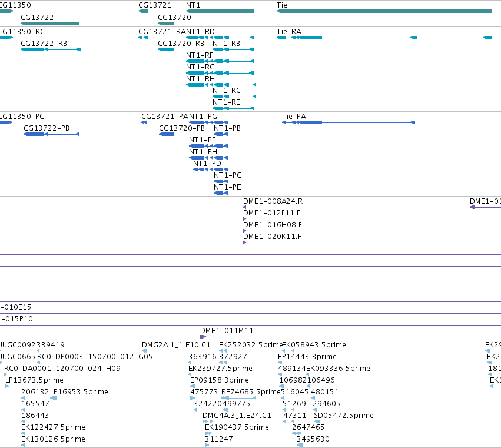The image size is (501, 448).
Task: Click the 475773 feature marker
Action: pyautogui.click(x=193, y=398)
